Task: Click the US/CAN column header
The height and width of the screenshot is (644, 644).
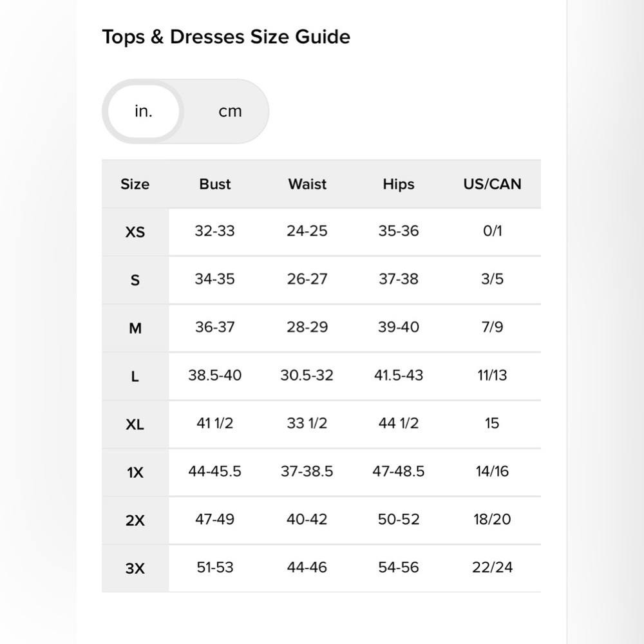Action: pos(492,184)
